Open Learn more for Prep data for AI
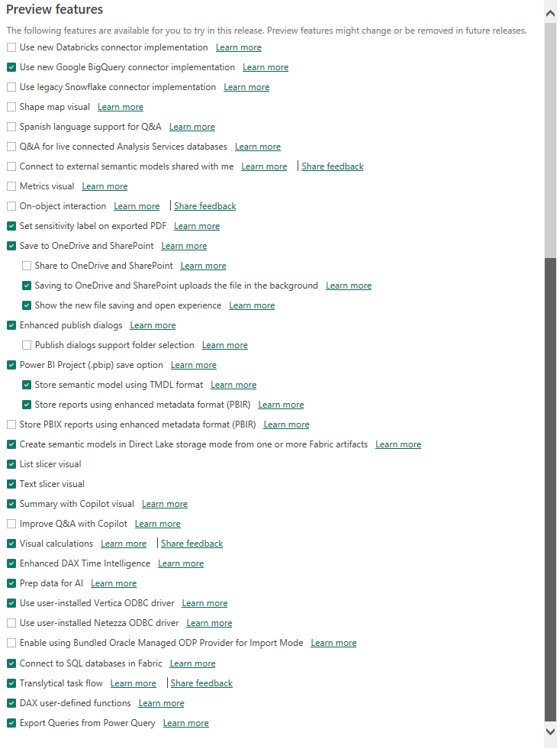 point(114,584)
